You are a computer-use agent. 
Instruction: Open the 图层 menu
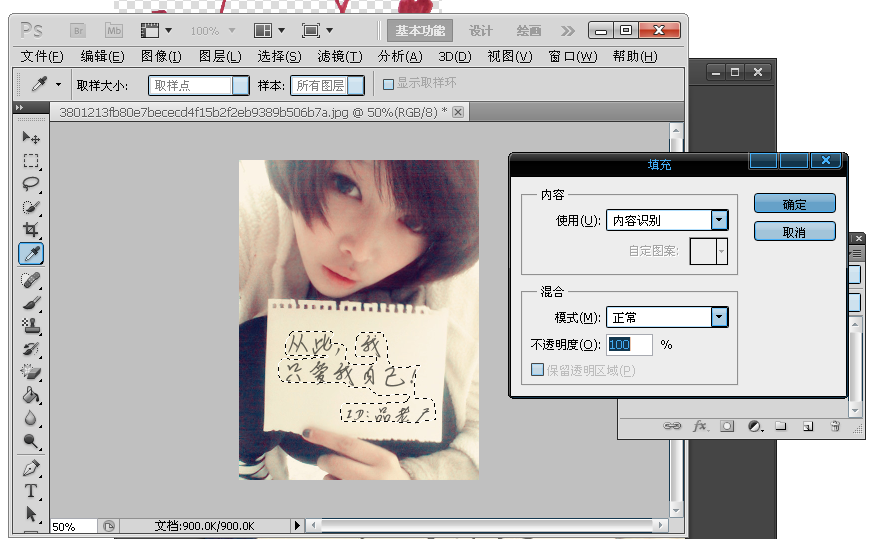219,56
